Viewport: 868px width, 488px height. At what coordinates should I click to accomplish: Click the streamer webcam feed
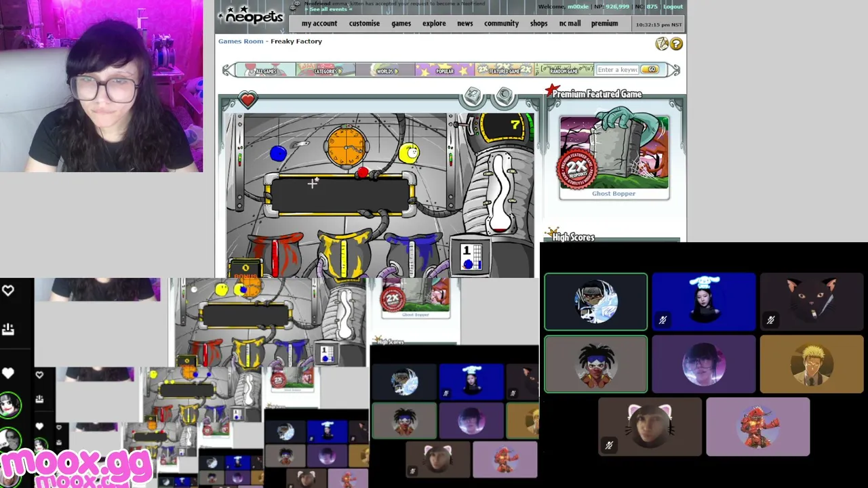tap(102, 86)
